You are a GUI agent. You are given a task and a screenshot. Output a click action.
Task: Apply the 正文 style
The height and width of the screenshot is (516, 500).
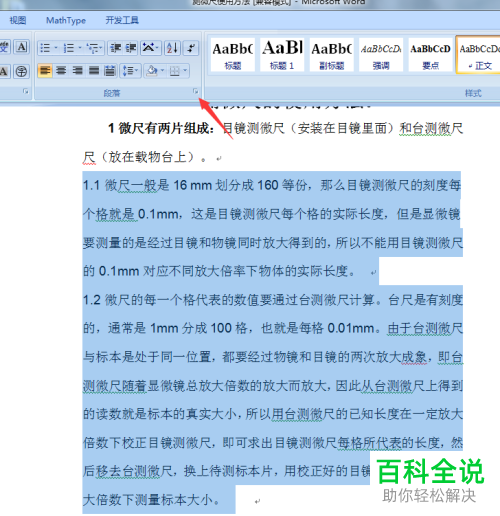pyautogui.click(x=479, y=55)
